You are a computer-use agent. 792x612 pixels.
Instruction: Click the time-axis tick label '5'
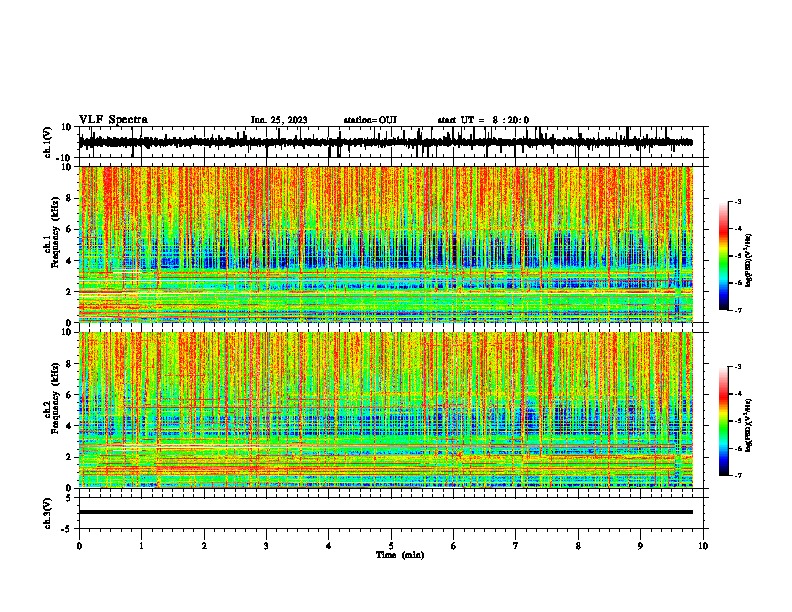coord(391,546)
